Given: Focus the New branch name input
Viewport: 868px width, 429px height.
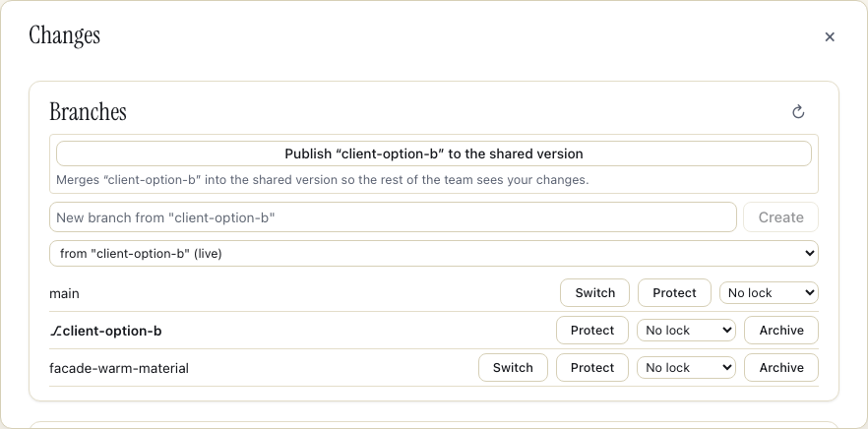Looking at the screenshot, I should coord(393,217).
